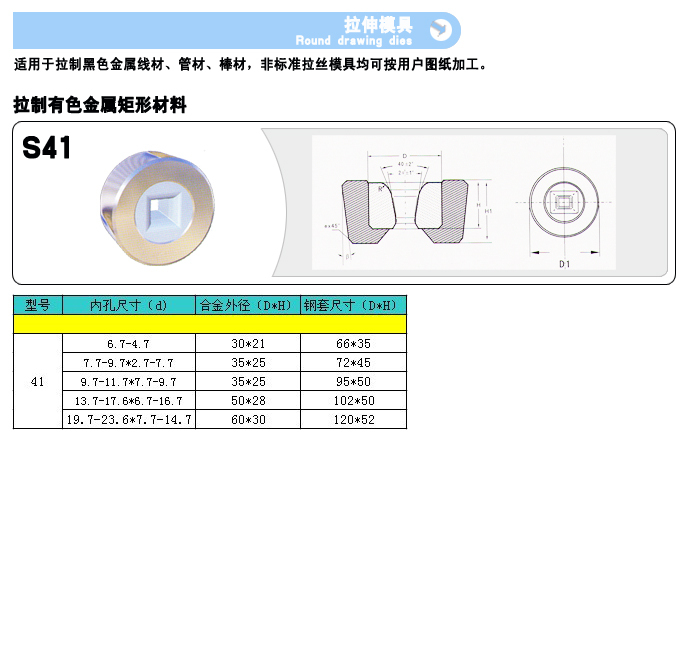Viewport: 700px width, 650px height.
Task: Click the yellow row in the table
Action: (210, 324)
